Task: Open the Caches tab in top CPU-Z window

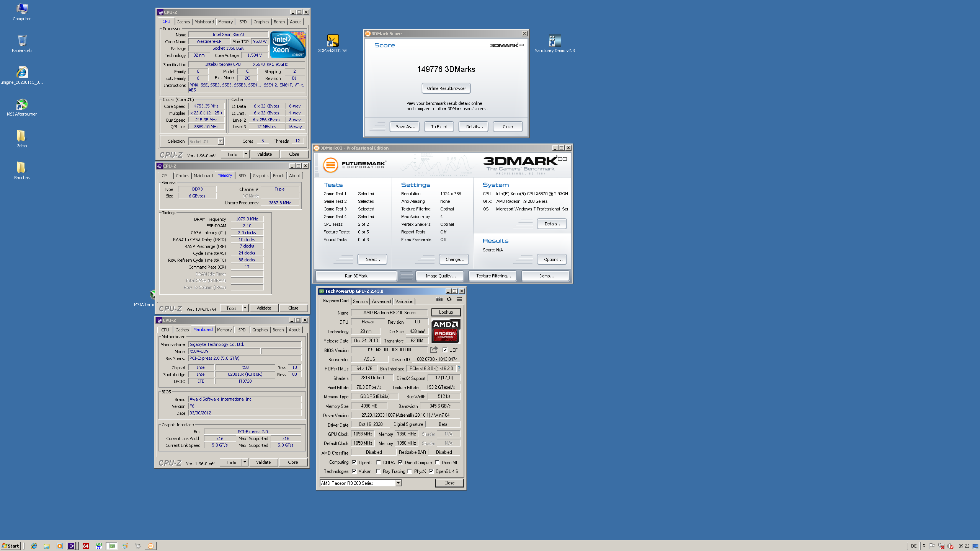Action: click(183, 22)
